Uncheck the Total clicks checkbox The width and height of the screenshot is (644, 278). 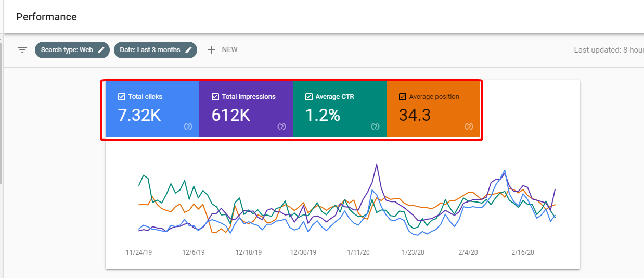(122, 97)
